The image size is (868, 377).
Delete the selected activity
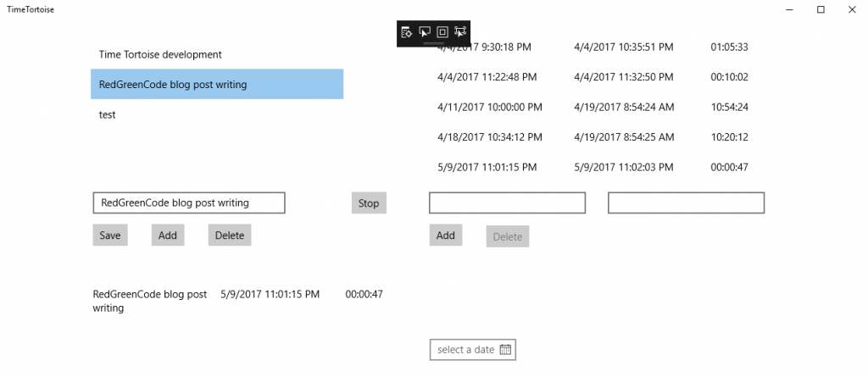(x=229, y=235)
